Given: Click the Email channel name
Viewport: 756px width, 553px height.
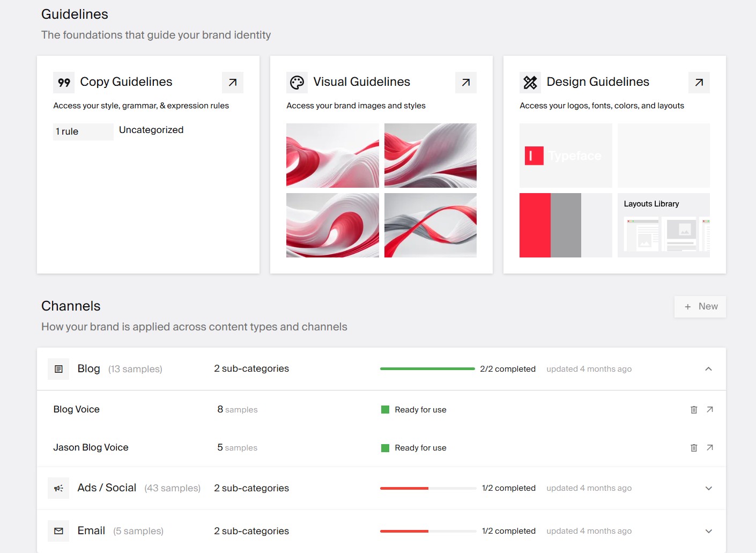Looking at the screenshot, I should 91,530.
